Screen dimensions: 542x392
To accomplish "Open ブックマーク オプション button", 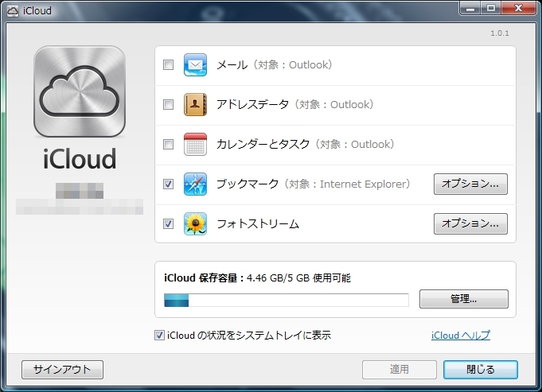I will click(x=470, y=184).
